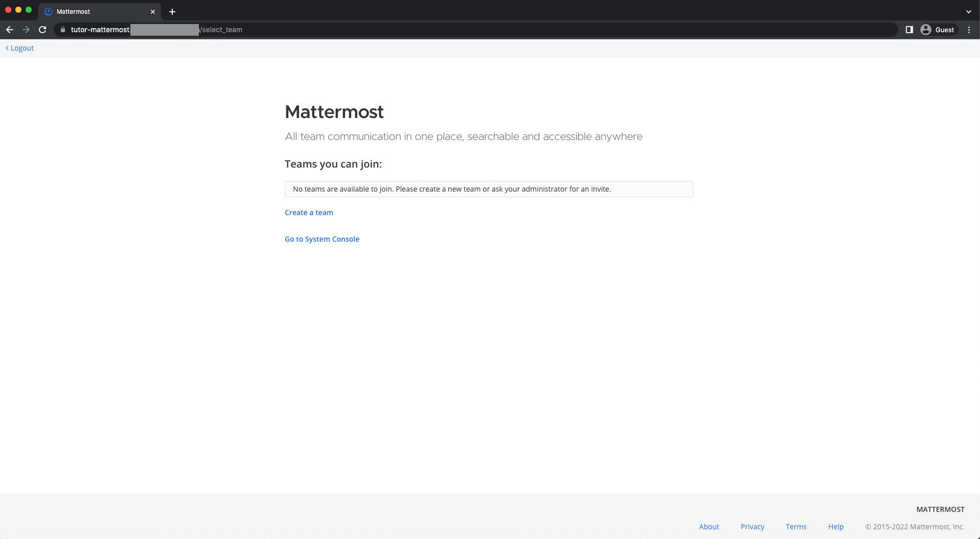Select the Mattermost browser tab
This screenshot has width=980, height=539.
(100, 11)
